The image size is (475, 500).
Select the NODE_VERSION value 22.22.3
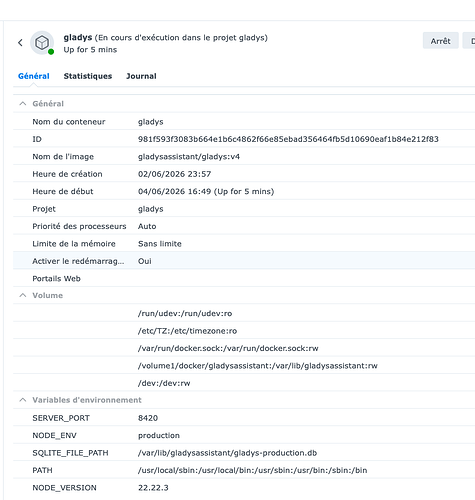pyautogui.click(x=153, y=488)
